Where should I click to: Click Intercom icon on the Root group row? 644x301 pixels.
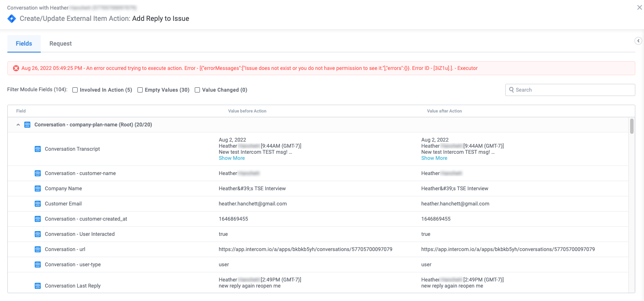(x=27, y=125)
